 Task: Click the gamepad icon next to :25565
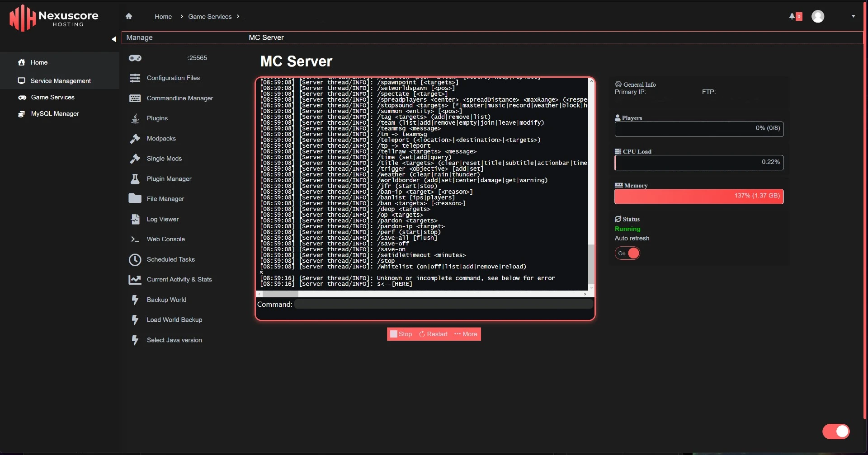[x=135, y=58]
